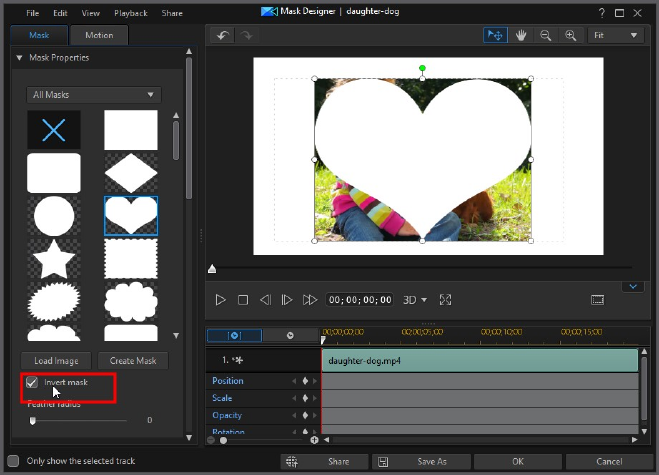Click the Feather radius slider handle
This screenshot has width=659, height=475.
[33, 420]
